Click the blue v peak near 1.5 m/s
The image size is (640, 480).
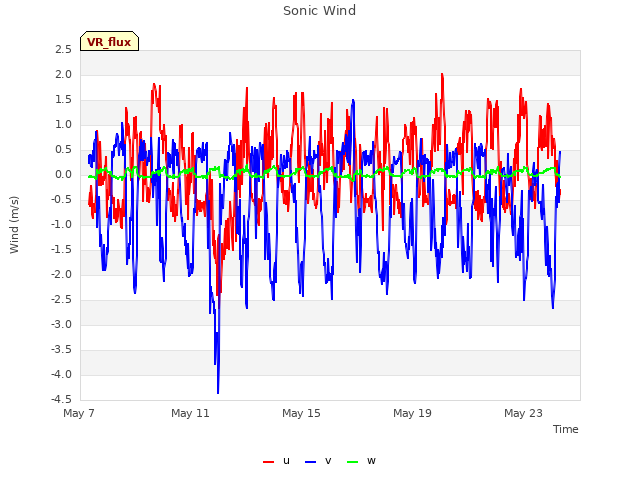click(x=353, y=100)
